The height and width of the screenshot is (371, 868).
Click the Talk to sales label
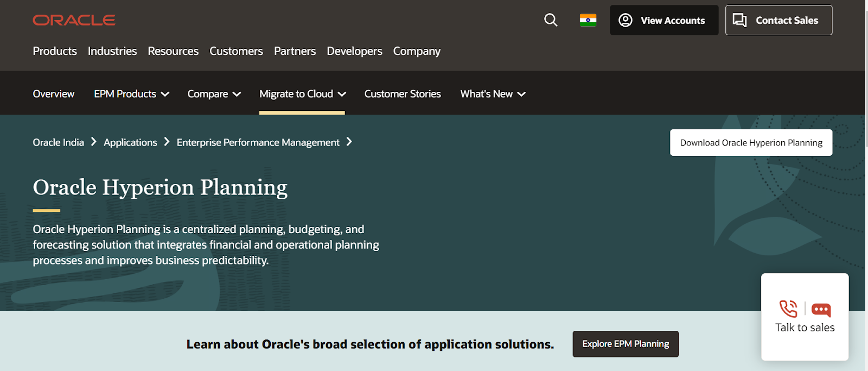pos(805,328)
